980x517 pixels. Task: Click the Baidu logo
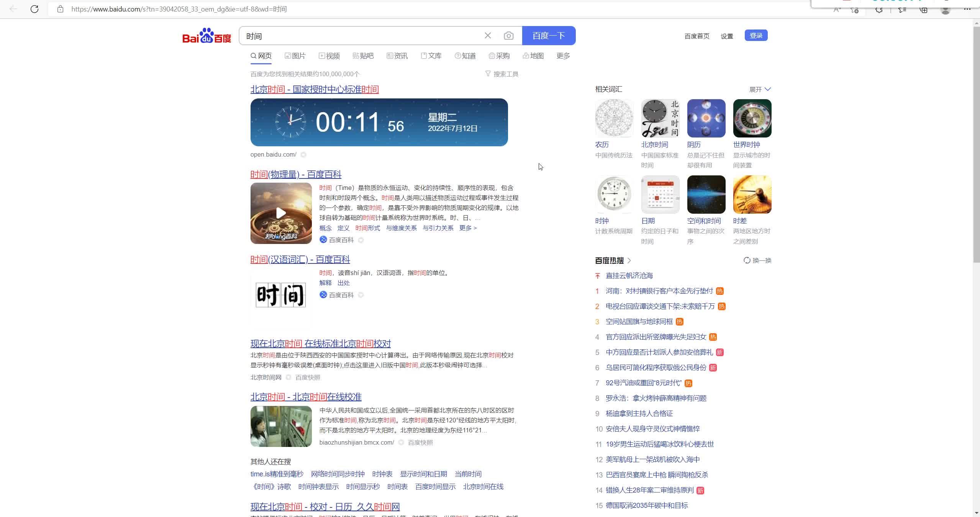click(x=207, y=36)
